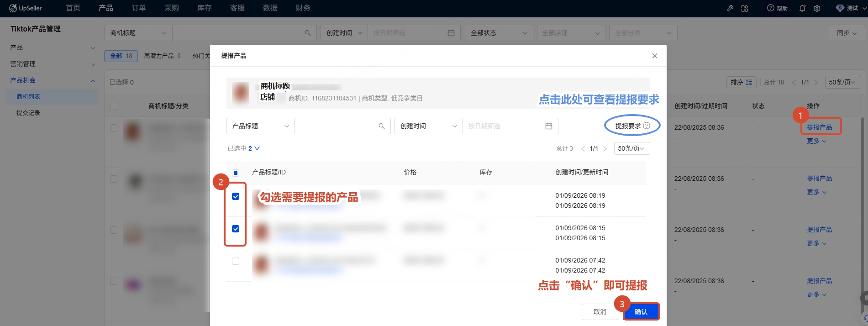Click the search icon in 商机标题 search box
This screenshot has height=326, width=868.
click(308, 33)
